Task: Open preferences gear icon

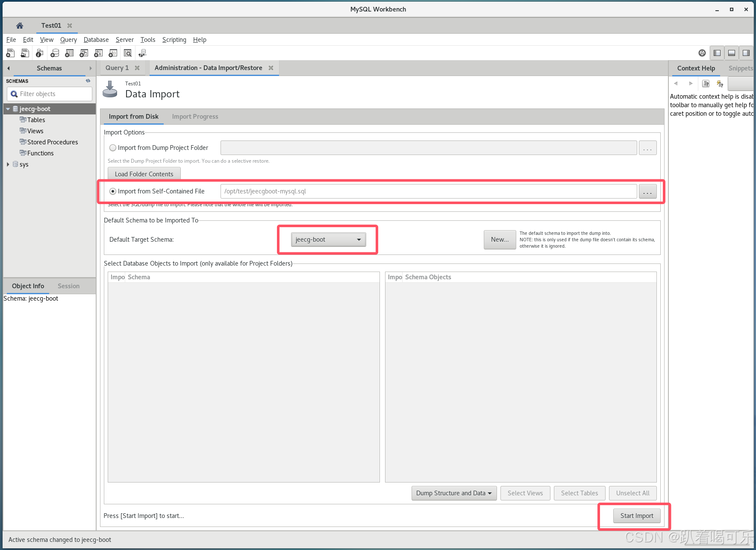Action: [x=702, y=53]
